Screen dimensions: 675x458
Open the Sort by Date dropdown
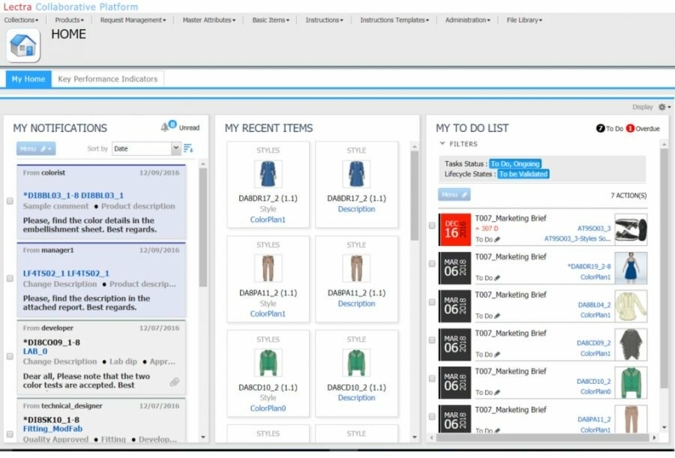[146, 149]
